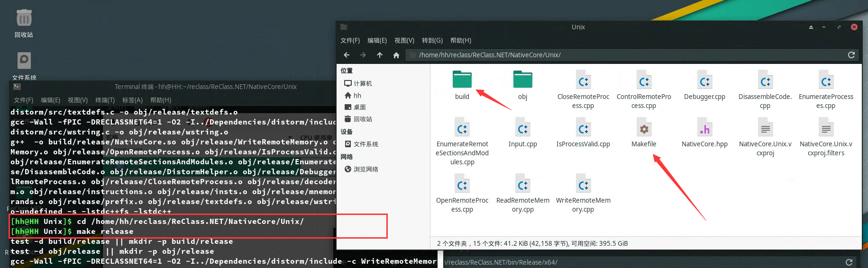The height and width of the screenshot is (268, 868).
Task: Select 回收站 in file manager sidebar
Action: coord(358,119)
